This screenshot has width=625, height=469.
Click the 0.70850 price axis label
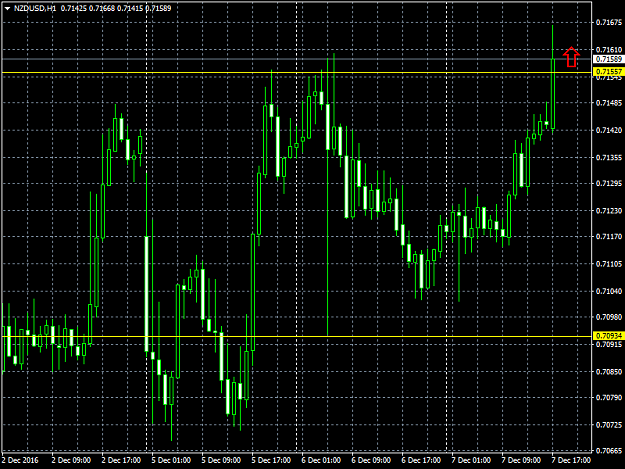pos(609,372)
